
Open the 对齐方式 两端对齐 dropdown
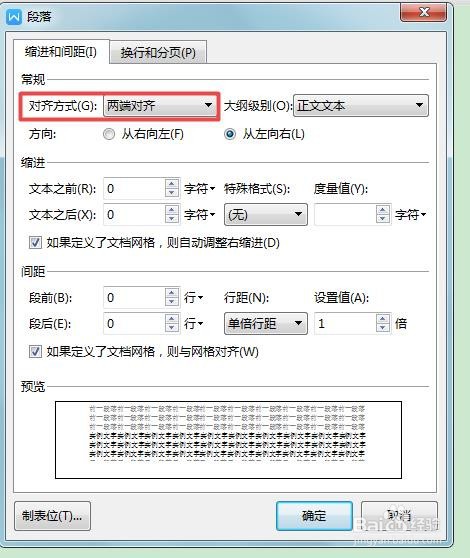point(160,105)
